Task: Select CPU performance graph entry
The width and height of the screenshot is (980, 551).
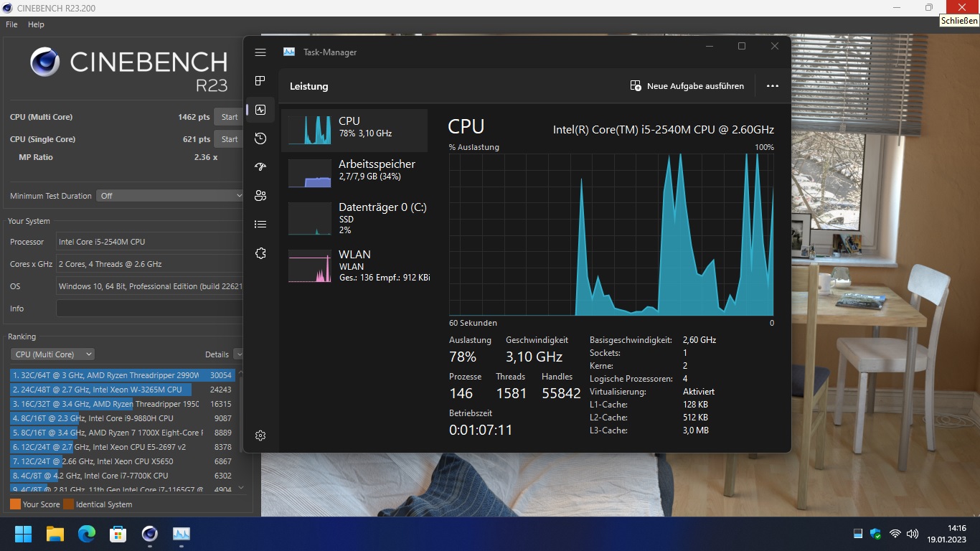Action: click(354, 130)
